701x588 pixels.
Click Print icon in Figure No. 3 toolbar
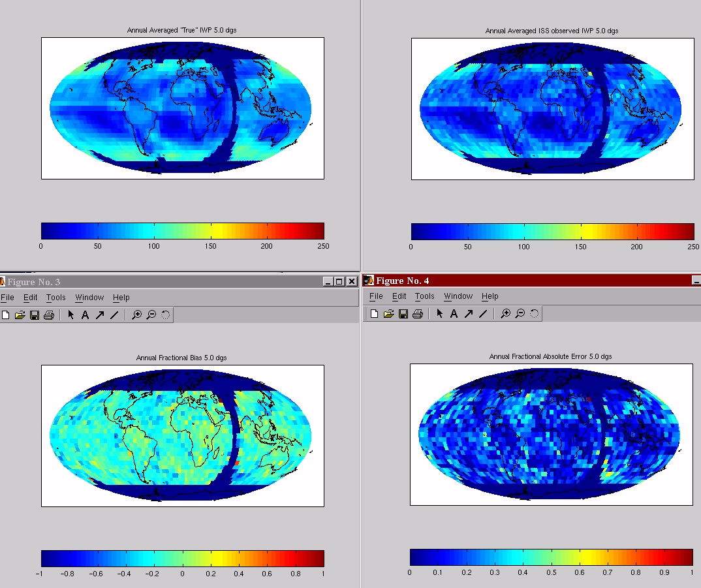[x=49, y=315]
